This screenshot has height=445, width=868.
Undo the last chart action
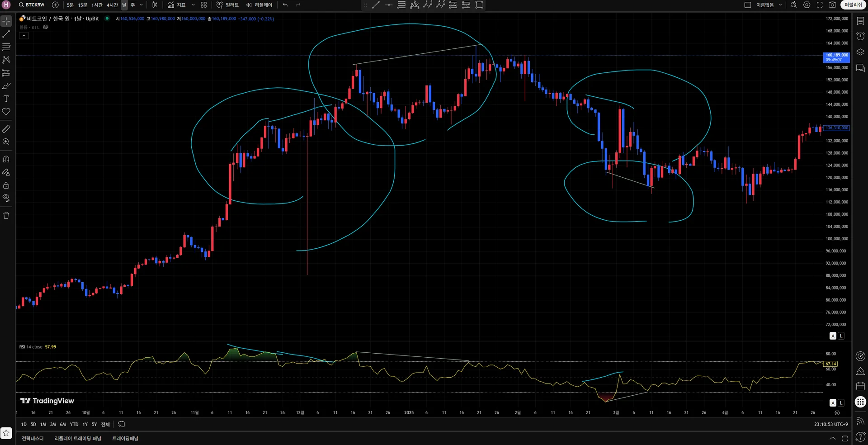(285, 5)
